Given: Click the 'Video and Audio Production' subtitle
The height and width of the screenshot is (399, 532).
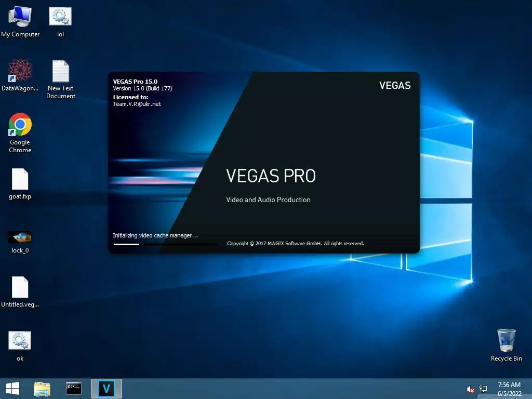Looking at the screenshot, I should [x=268, y=200].
